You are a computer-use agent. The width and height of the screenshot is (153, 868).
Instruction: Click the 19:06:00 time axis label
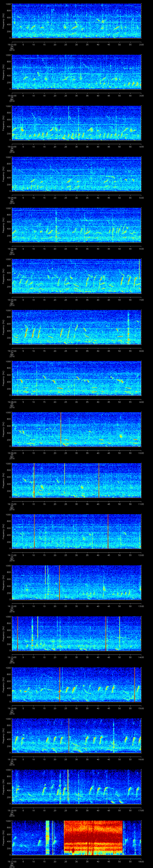[x=12, y=300]
